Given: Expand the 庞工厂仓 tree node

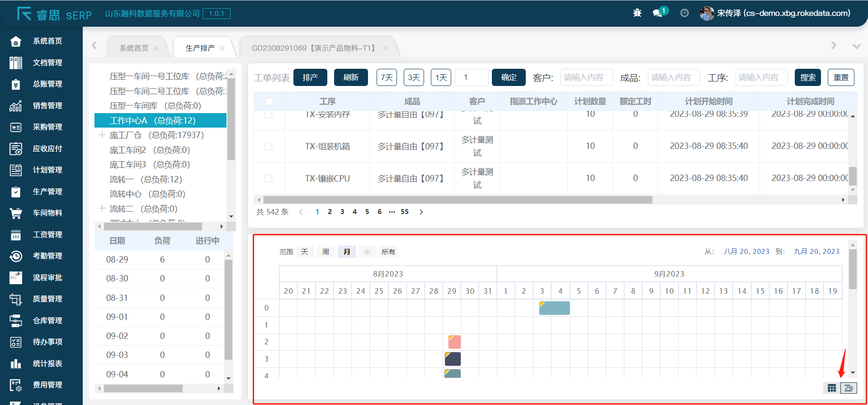Looking at the screenshot, I should coord(102,135).
